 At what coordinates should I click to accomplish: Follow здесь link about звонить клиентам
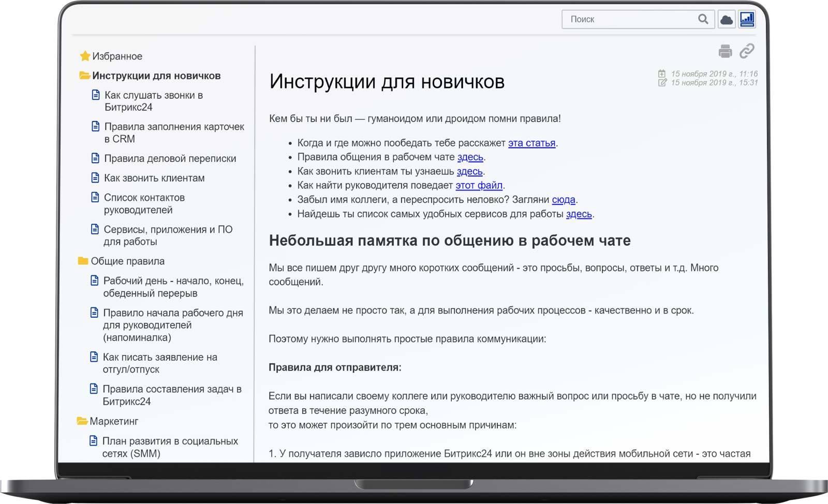pos(470,171)
